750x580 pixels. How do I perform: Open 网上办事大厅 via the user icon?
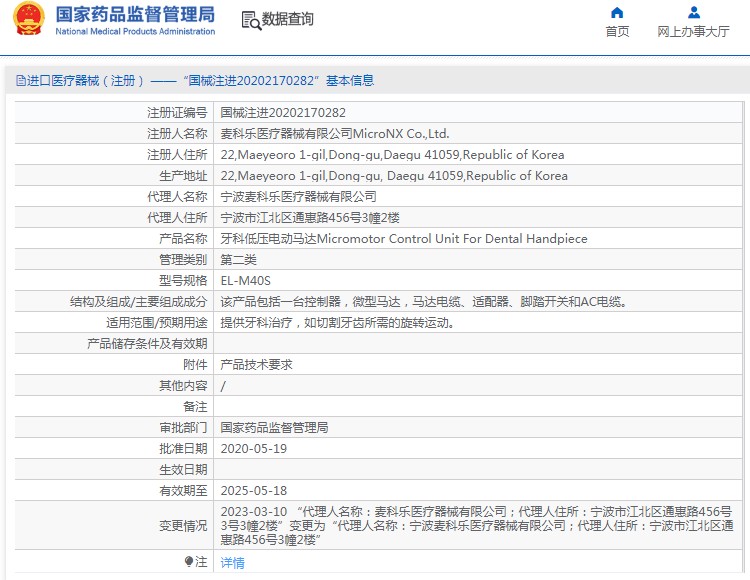(x=694, y=12)
